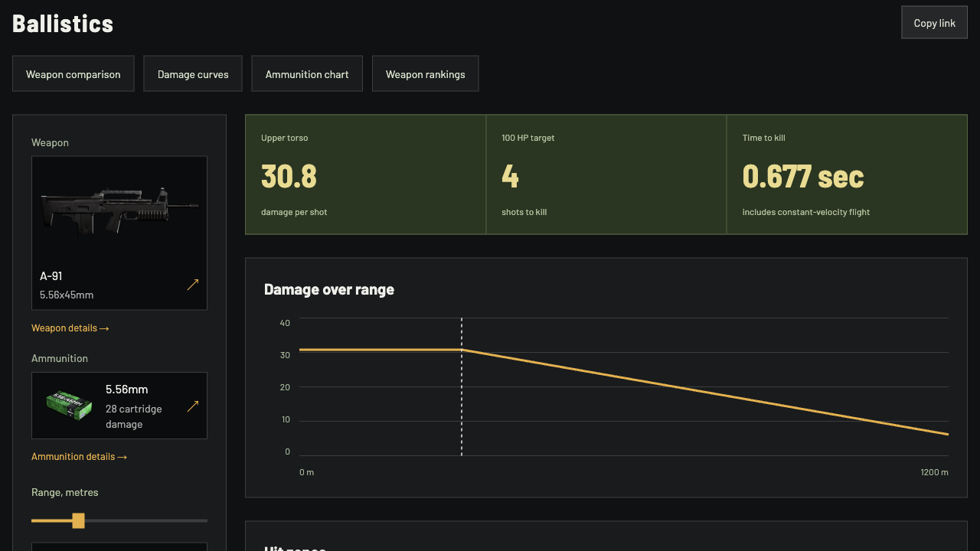Click the dashed range marker on the chart
Image resolution: width=980 pixels, height=551 pixels.
(x=462, y=386)
